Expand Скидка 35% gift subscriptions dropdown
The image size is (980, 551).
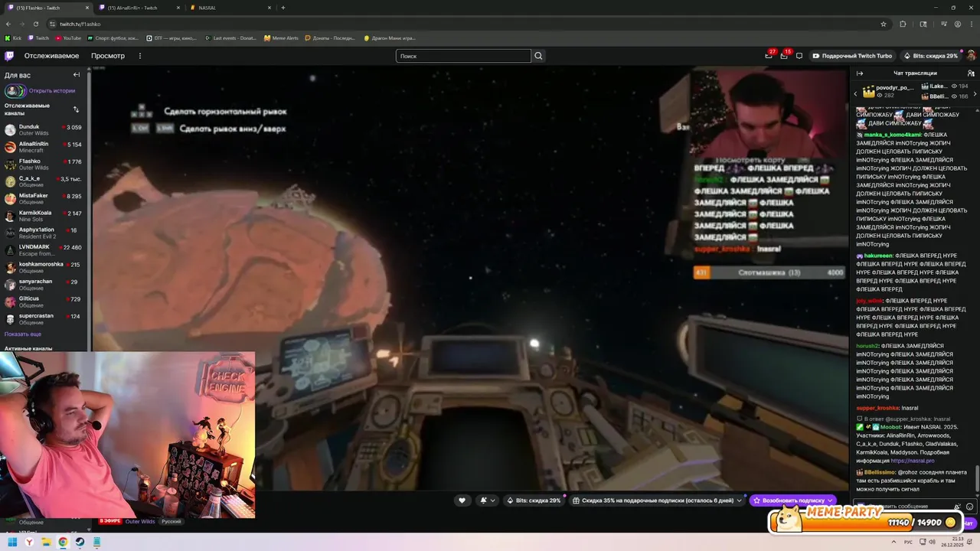[740, 500]
